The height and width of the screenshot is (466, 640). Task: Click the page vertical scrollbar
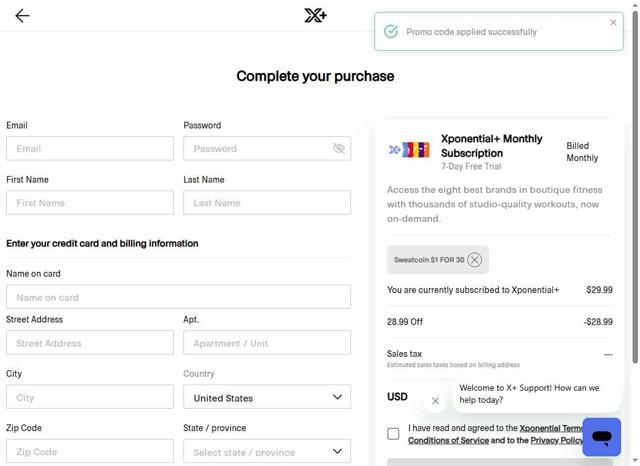[635, 188]
